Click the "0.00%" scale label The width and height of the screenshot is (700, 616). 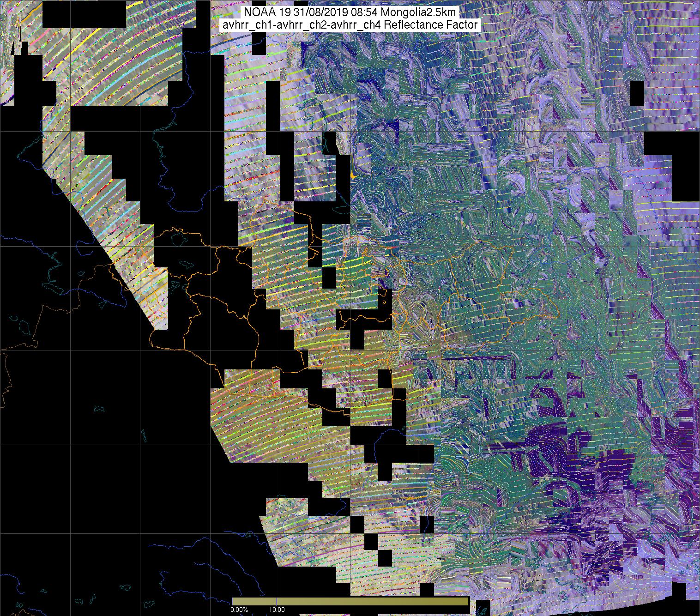(240, 610)
